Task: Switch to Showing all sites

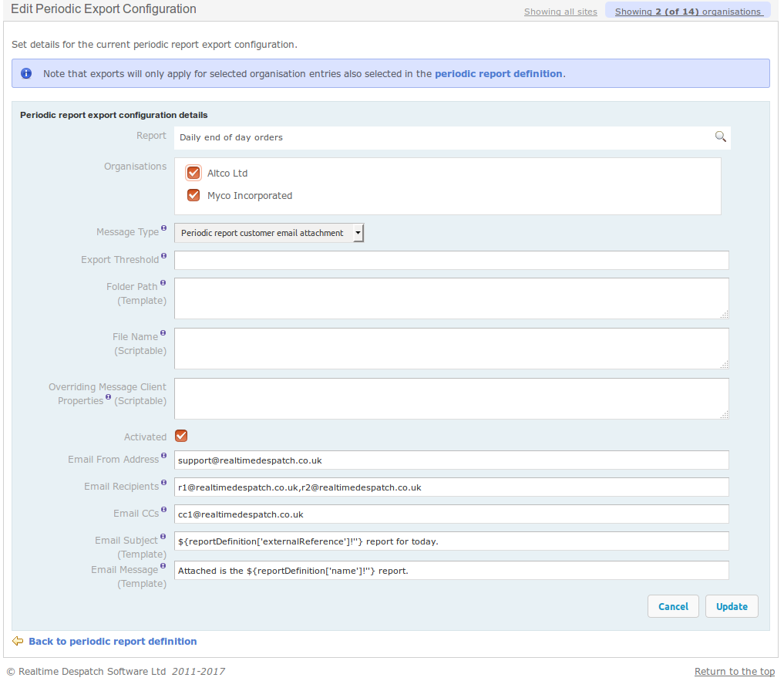Action: (x=560, y=12)
